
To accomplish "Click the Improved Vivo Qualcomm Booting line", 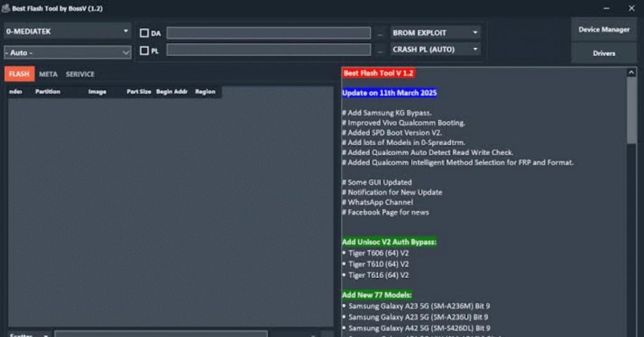I will click(x=404, y=123).
